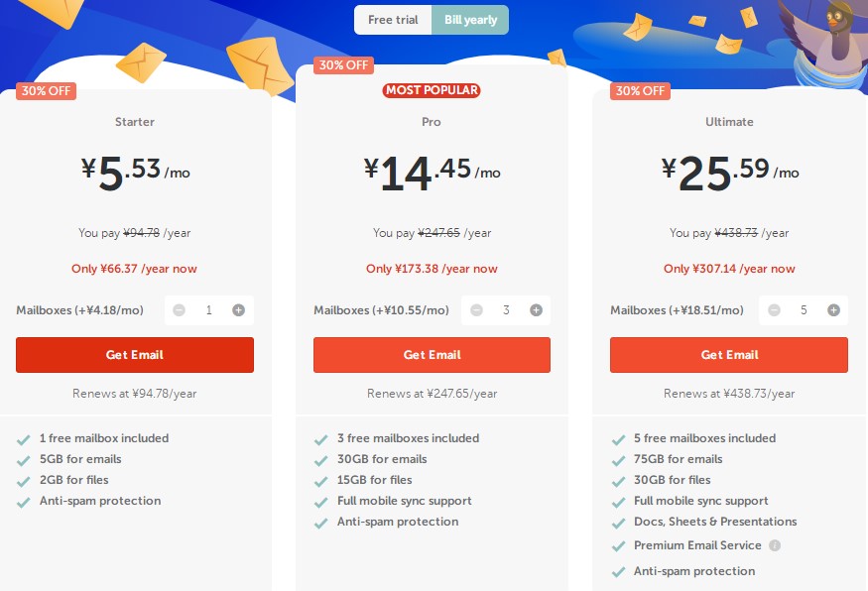This screenshot has width=868, height=591.
Task: Decrease Starter mailboxes using the minus icon
Action: point(179,309)
